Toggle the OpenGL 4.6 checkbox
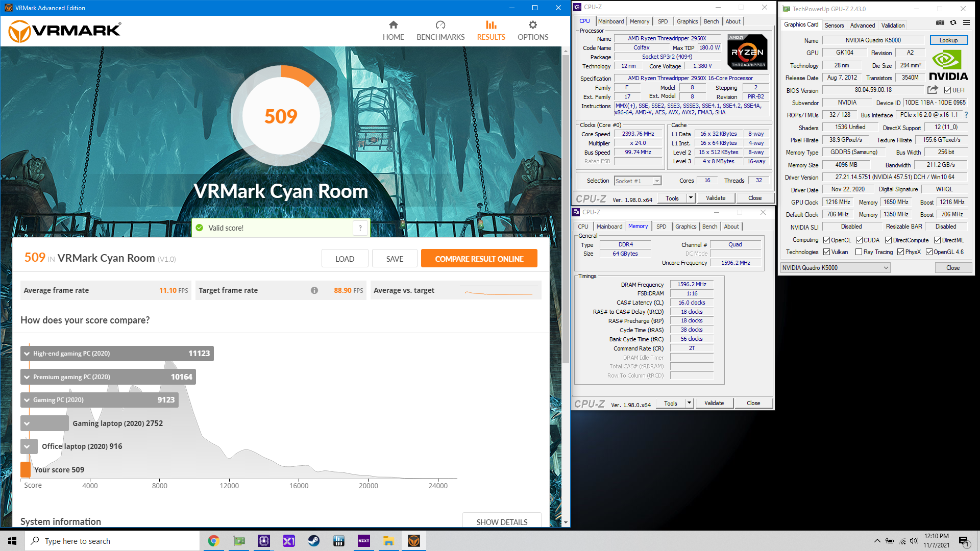This screenshot has height=551, width=980. click(x=929, y=252)
